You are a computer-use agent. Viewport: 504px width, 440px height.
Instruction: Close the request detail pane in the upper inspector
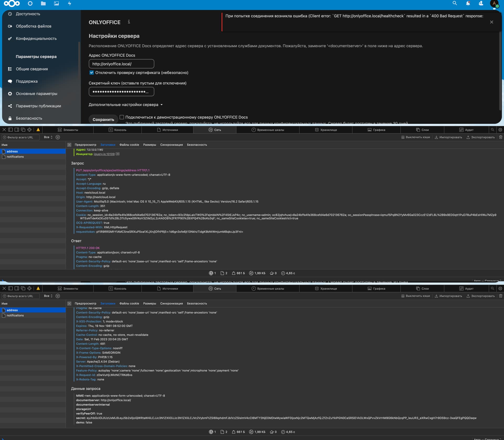[69, 145]
